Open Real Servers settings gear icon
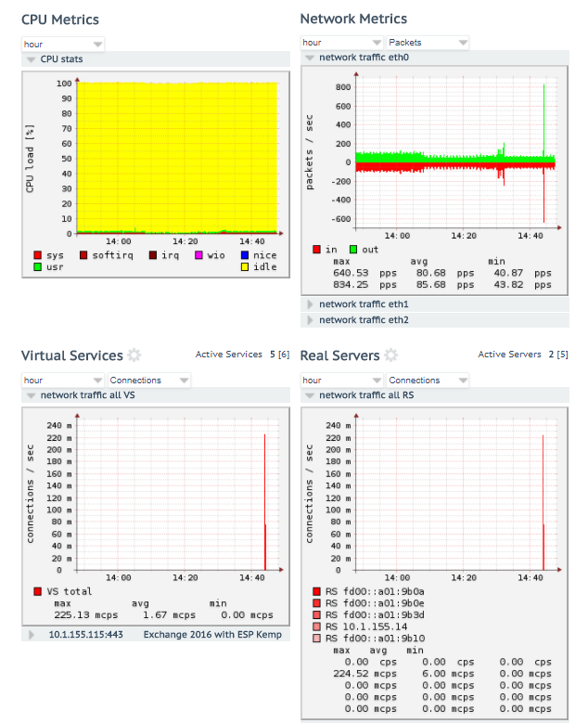The image size is (588, 723). pyautogui.click(x=390, y=355)
